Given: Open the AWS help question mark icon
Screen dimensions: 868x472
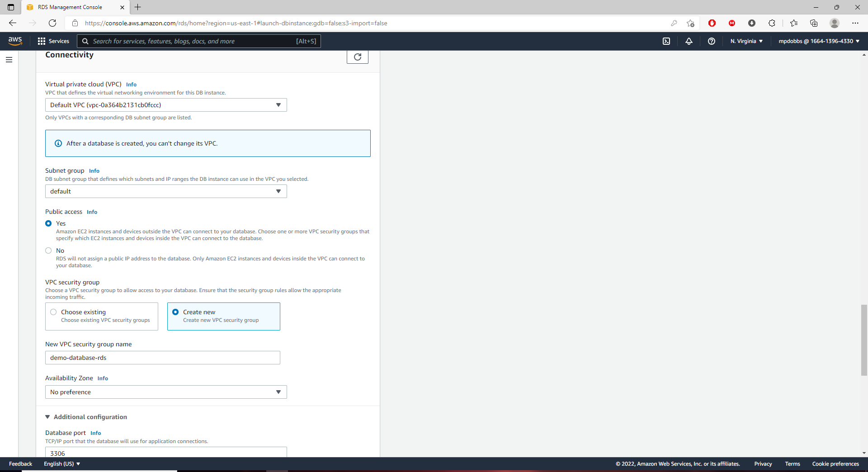Looking at the screenshot, I should tap(712, 41).
